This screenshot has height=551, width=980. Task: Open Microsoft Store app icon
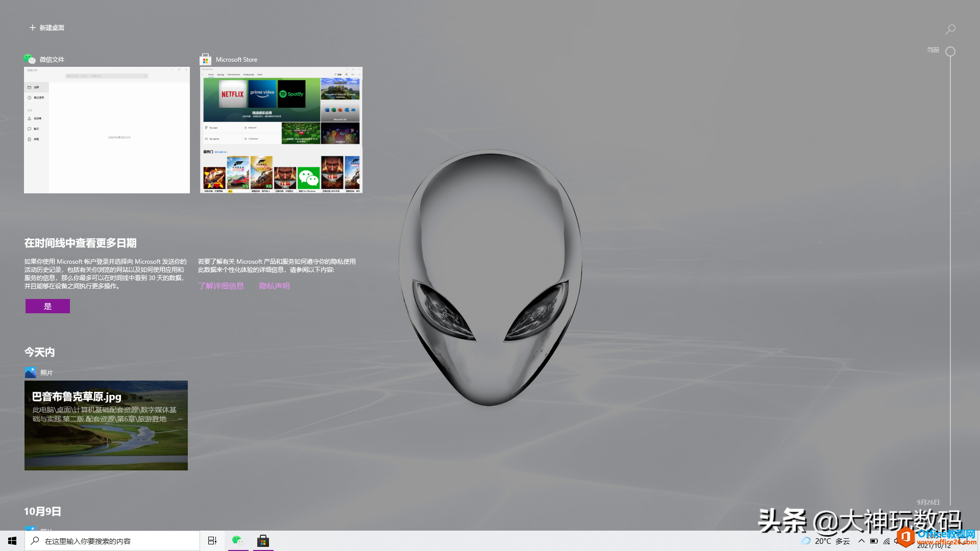pos(263,541)
